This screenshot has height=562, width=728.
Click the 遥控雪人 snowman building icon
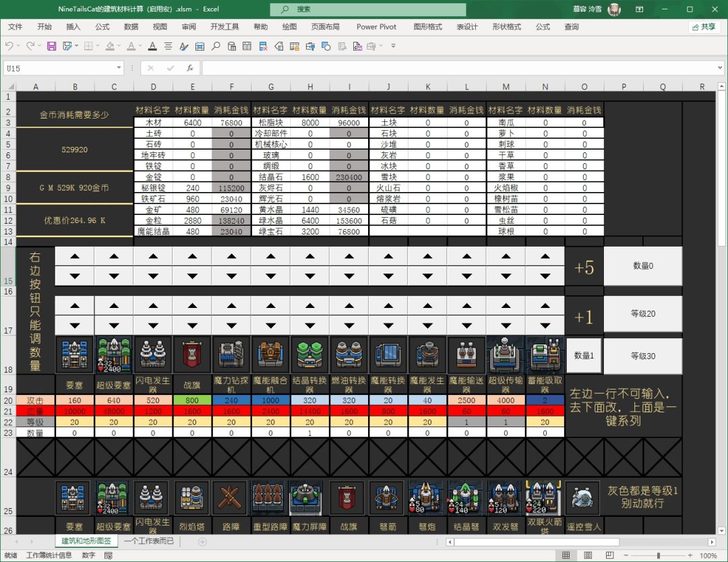(583, 498)
